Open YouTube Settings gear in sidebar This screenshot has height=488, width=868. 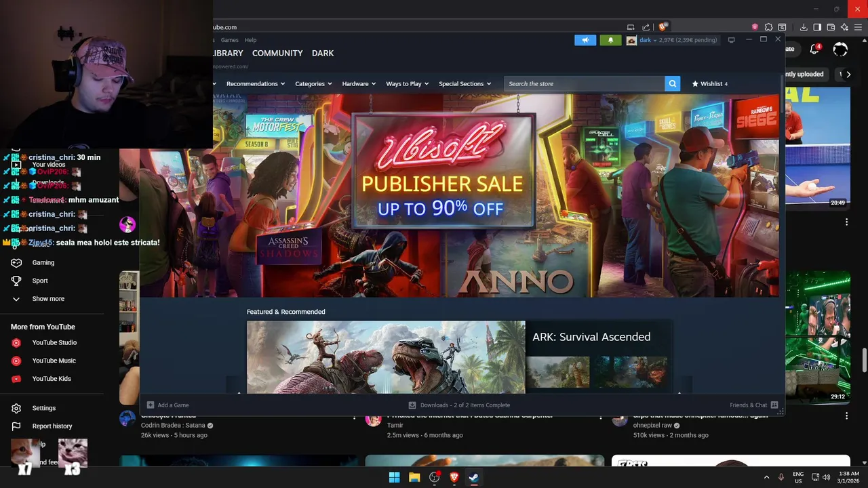coord(17,408)
